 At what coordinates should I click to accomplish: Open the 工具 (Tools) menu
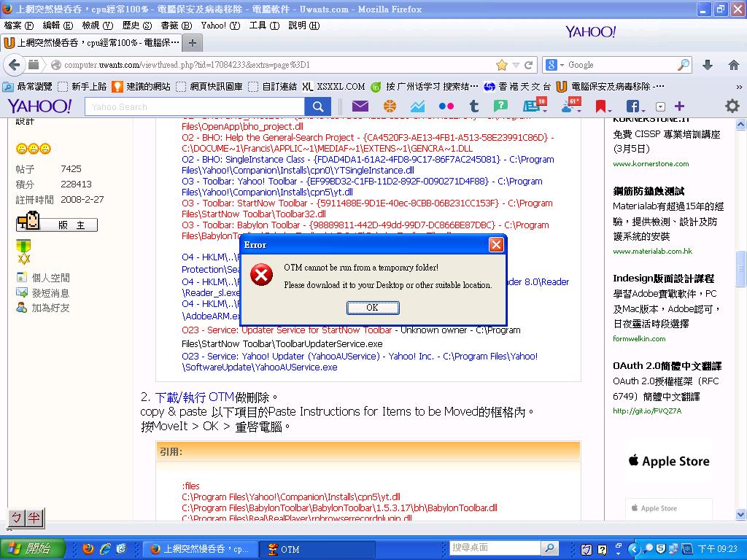264,26
